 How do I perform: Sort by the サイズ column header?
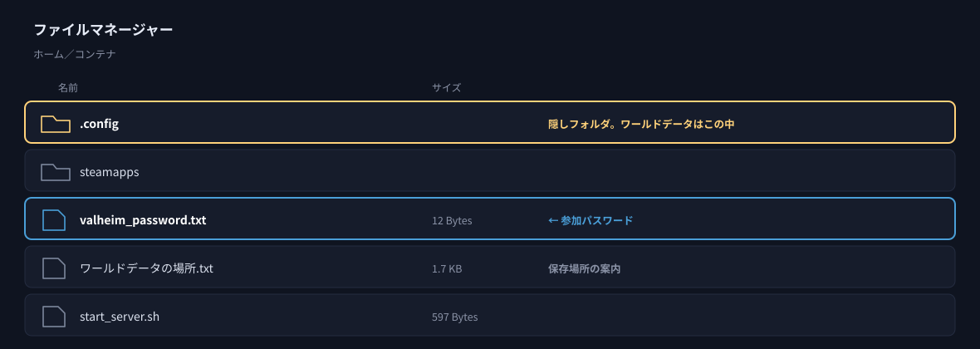[x=446, y=87]
